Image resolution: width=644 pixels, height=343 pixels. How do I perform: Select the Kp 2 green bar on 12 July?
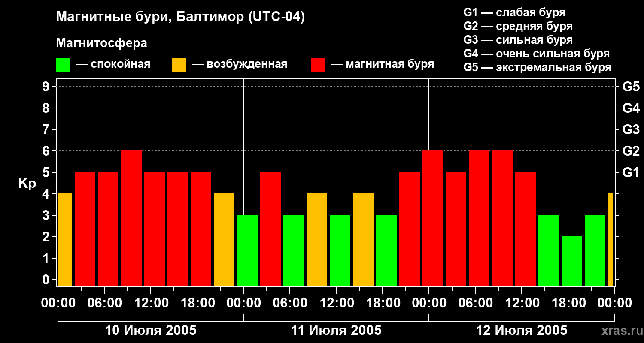click(572, 262)
